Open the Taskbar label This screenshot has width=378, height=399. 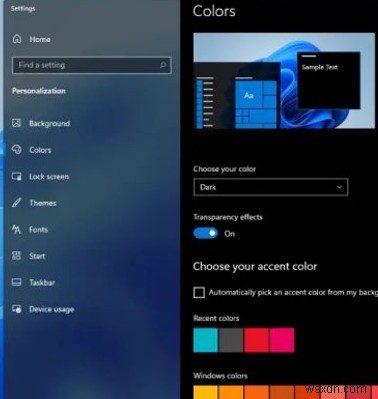(x=42, y=283)
